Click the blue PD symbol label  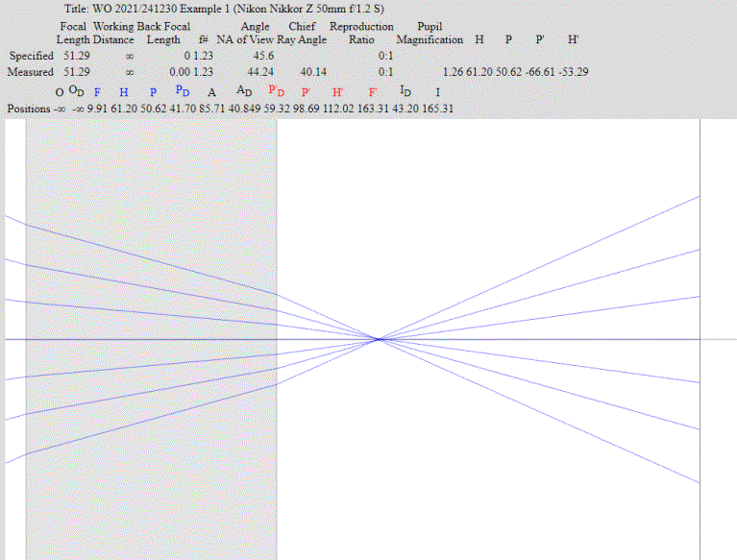(x=183, y=90)
